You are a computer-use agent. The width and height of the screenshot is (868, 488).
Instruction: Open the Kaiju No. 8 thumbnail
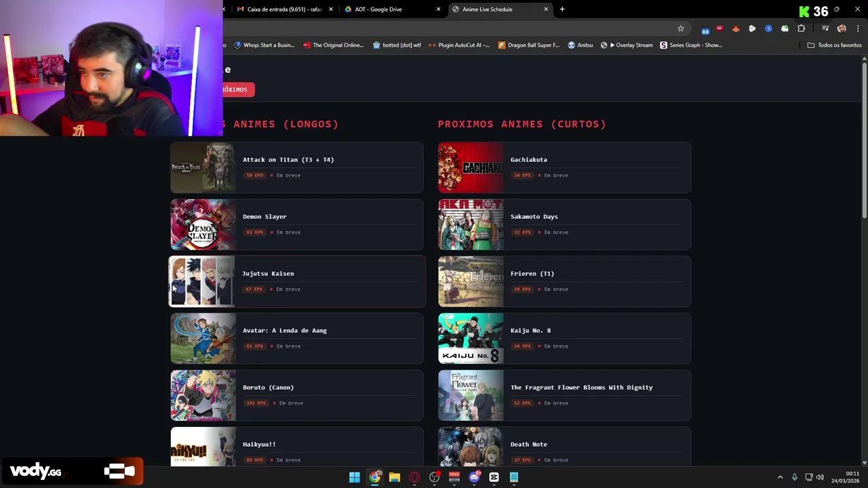pos(471,338)
